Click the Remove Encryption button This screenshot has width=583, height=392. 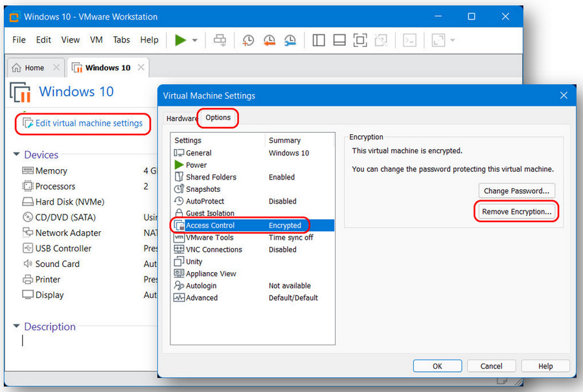[516, 212]
